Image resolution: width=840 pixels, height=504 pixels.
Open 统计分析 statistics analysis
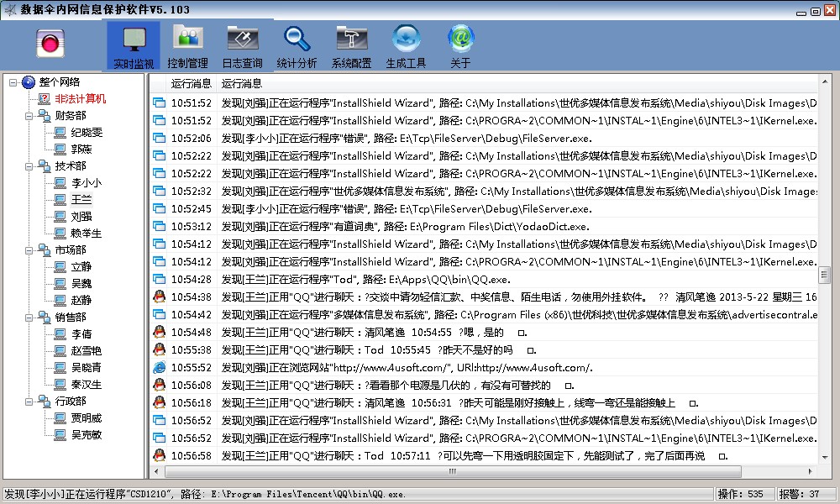tap(297, 46)
